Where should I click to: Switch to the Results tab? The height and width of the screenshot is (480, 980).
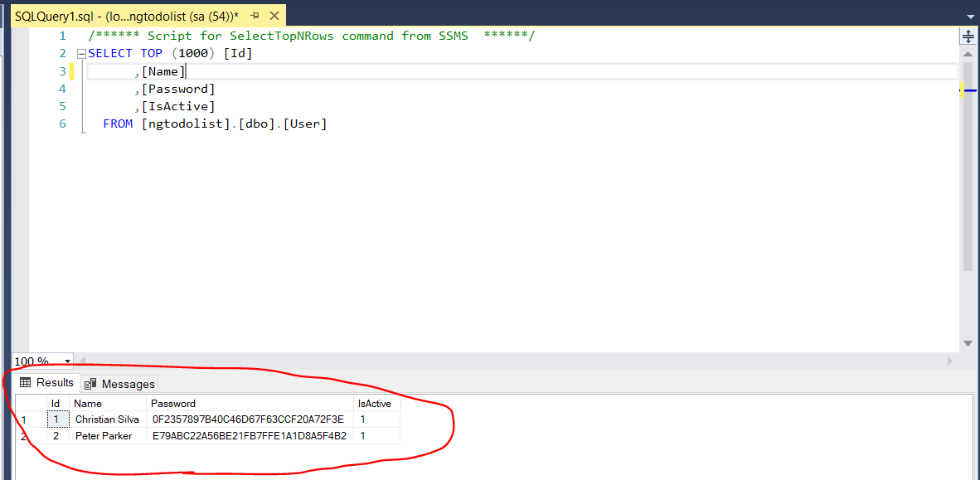(x=47, y=382)
